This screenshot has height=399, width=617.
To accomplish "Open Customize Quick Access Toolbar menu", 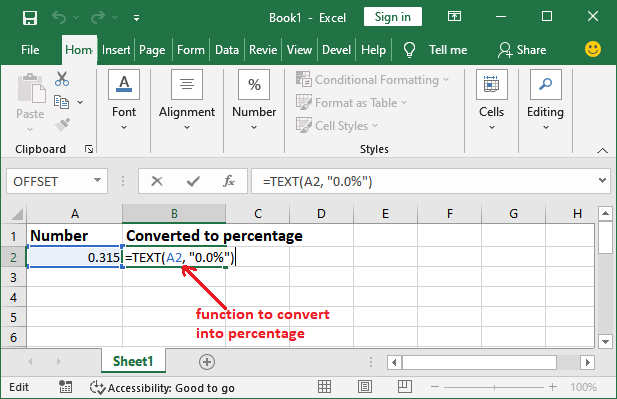I will pos(136,18).
